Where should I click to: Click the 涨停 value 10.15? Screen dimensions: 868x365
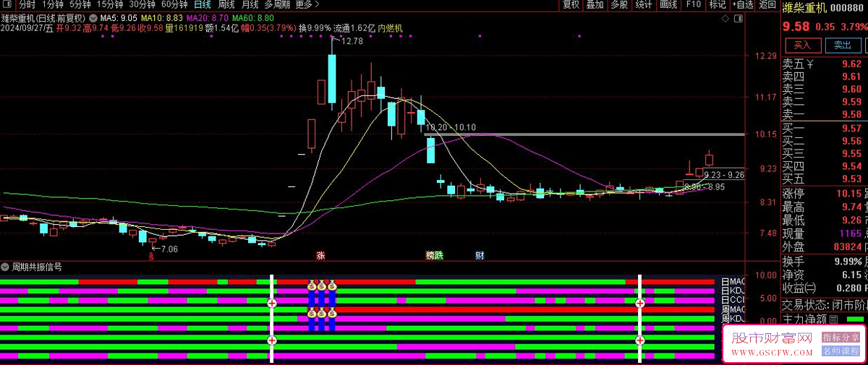(x=848, y=194)
